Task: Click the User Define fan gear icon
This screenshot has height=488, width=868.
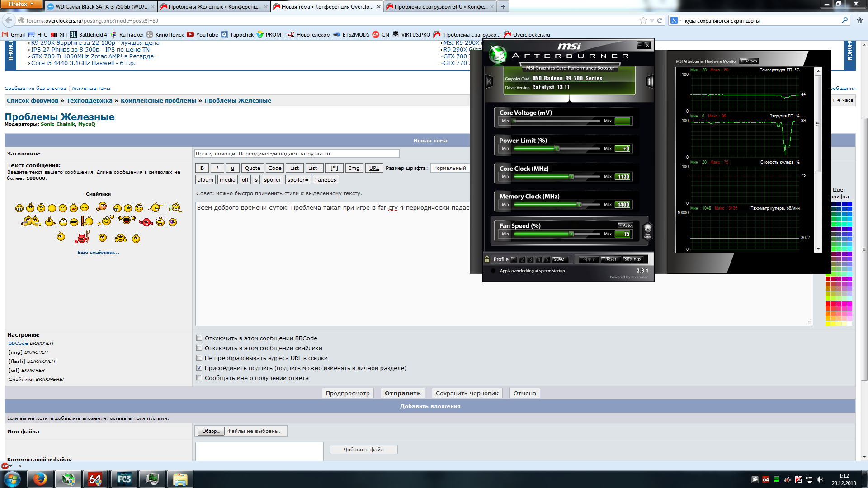Action: point(647,230)
